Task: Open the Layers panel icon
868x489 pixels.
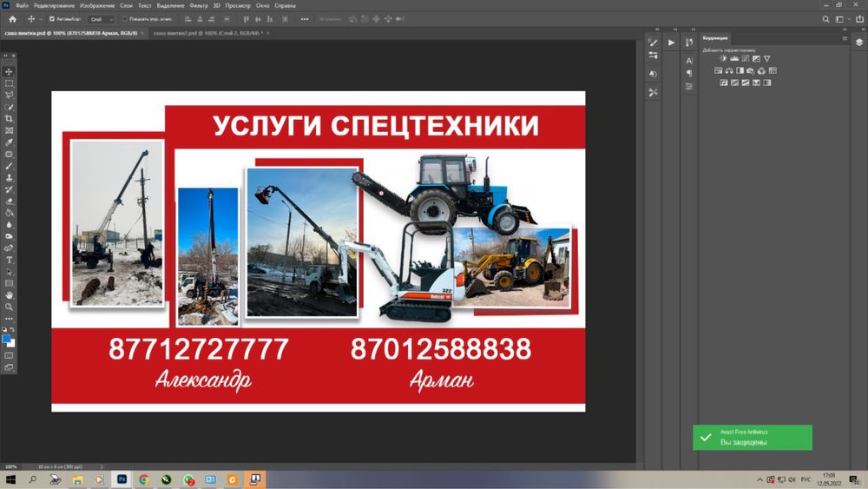Action: pyautogui.click(x=859, y=43)
